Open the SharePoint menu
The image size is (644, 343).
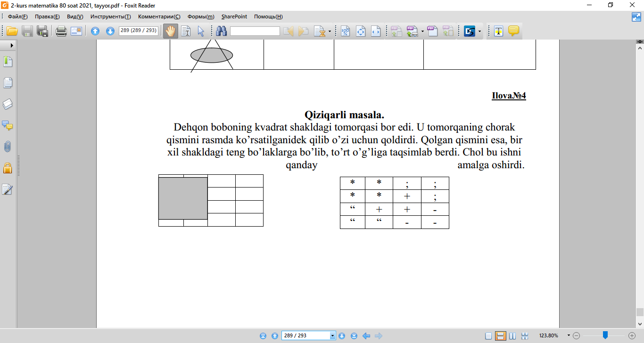coord(234,16)
